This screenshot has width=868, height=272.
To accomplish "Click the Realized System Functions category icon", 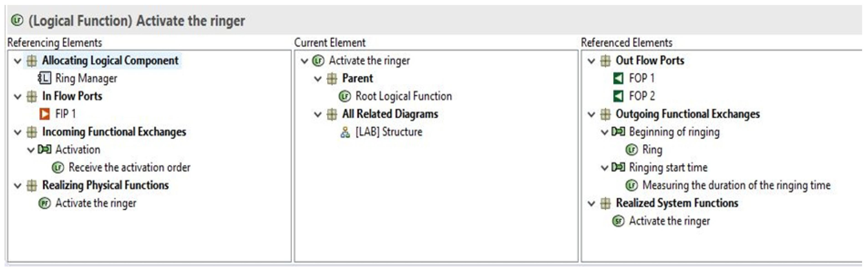I will pyautogui.click(x=605, y=203).
